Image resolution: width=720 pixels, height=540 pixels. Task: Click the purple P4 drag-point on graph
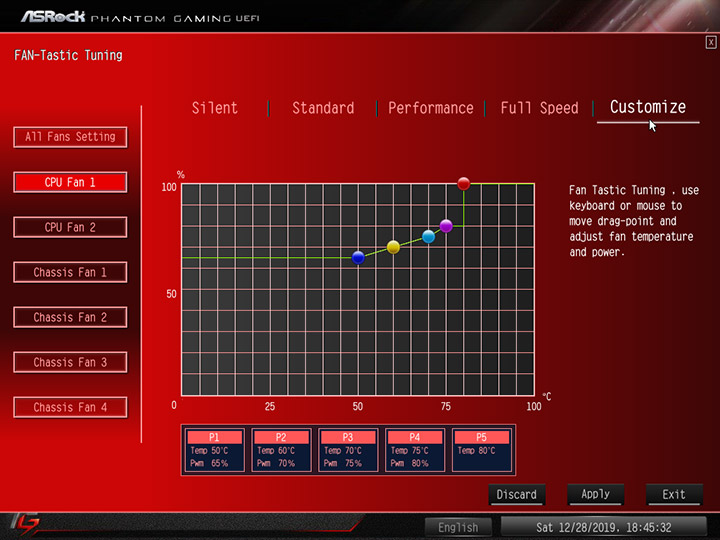pos(446,226)
